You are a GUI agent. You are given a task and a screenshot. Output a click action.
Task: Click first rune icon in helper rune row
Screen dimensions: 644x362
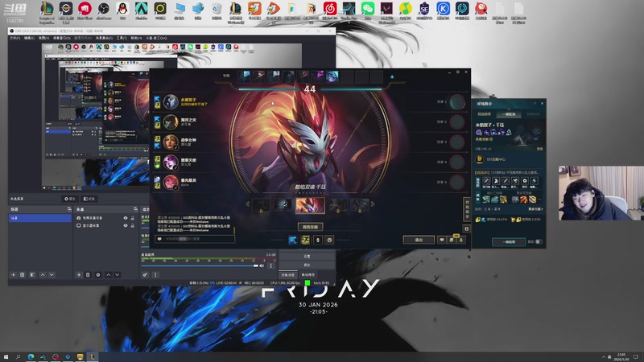click(x=486, y=180)
